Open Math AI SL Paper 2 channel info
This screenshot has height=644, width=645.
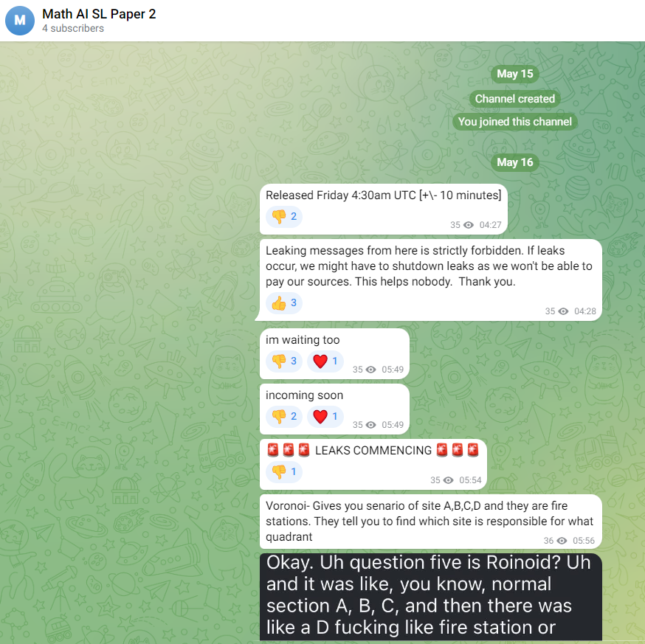[x=99, y=14]
